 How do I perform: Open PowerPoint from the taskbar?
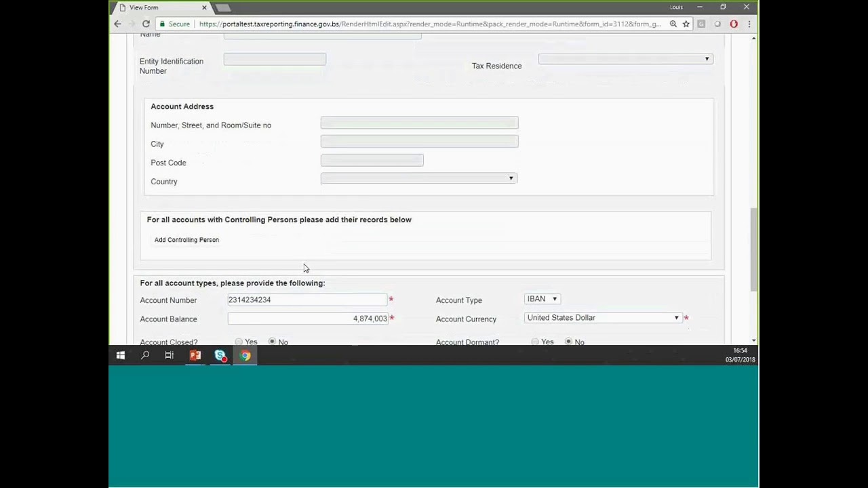[195, 355]
